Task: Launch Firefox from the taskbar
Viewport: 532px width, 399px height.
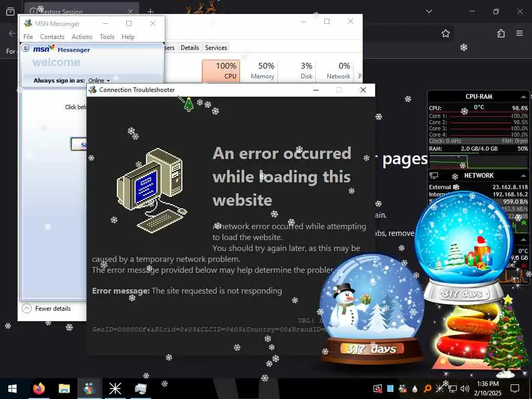Action: point(38,389)
